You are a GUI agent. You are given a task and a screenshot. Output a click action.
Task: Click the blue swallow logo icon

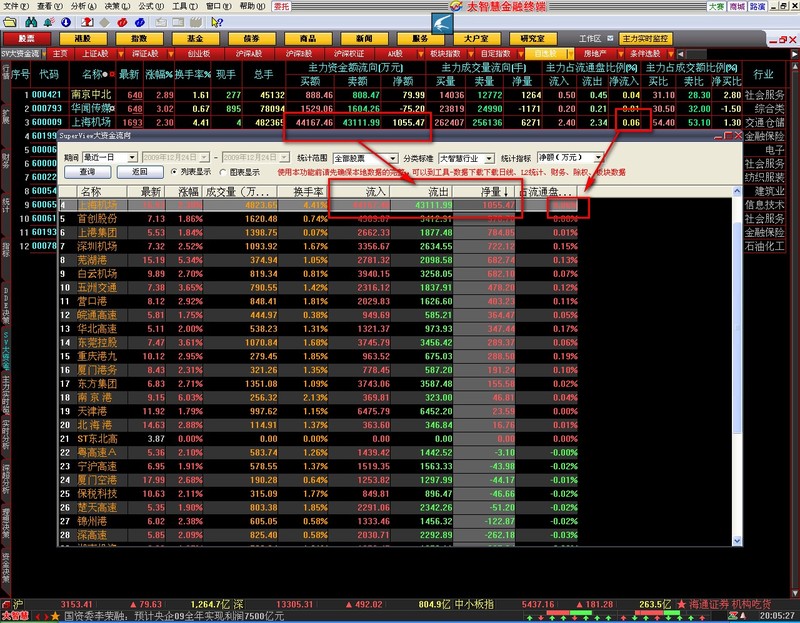(x=442, y=23)
